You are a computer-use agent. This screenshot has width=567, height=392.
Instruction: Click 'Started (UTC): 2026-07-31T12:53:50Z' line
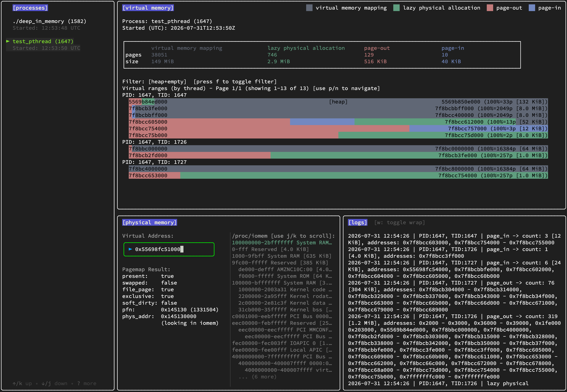click(x=178, y=28)
